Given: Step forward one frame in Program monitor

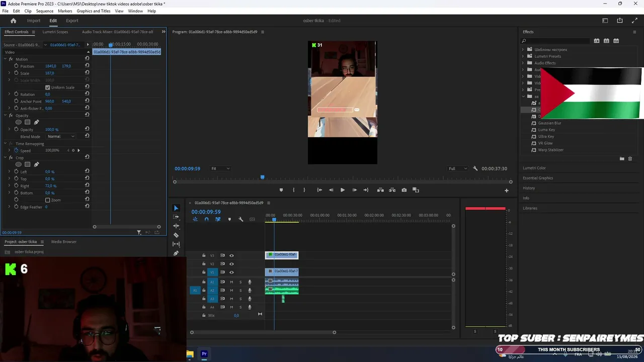Looking at the screenshot, I should pyautogui.click(x=355, y=190).
